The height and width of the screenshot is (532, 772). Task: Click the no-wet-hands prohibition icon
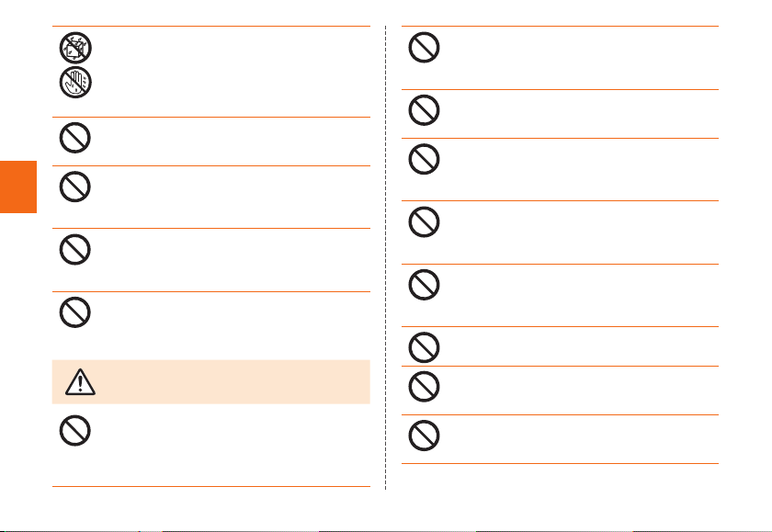75,82
